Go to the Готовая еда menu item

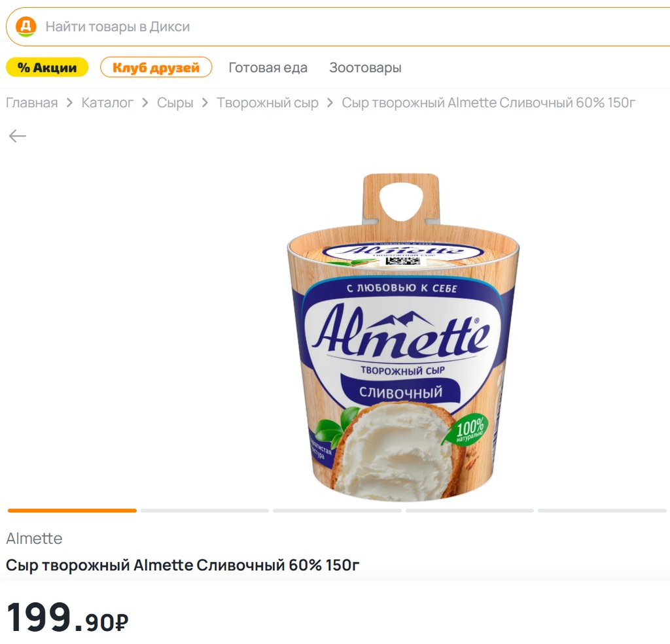268,67
